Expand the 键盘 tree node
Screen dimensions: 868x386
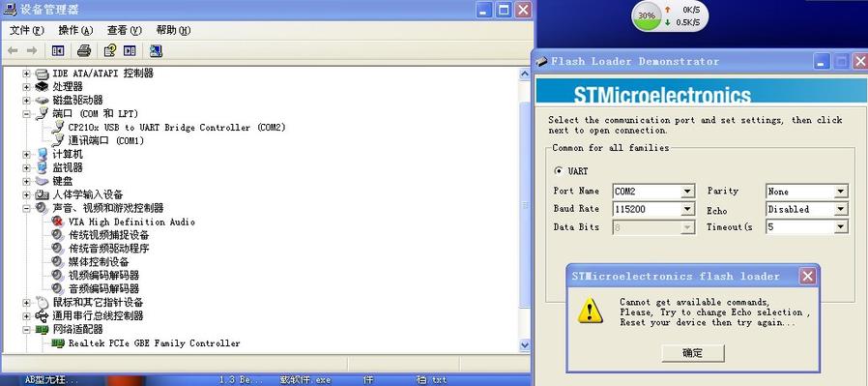[x=26, y=181]
